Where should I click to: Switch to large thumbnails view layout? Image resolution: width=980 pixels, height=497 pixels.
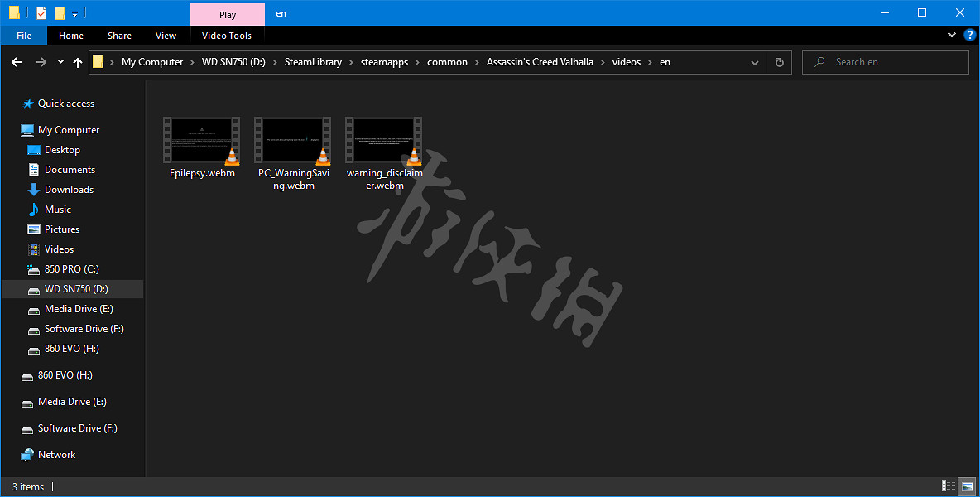[967, 486]
